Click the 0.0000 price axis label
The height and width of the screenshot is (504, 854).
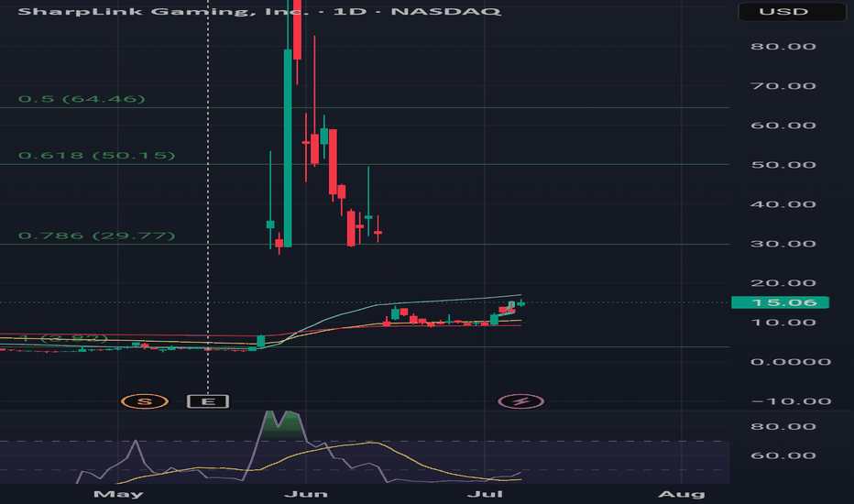pos(790,362)
